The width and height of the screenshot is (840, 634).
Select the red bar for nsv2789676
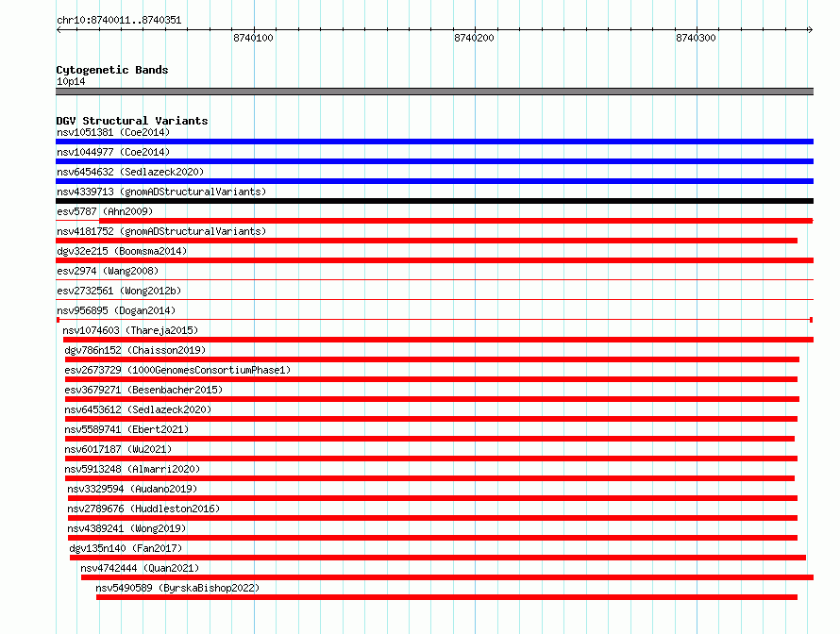coord(432,518)
